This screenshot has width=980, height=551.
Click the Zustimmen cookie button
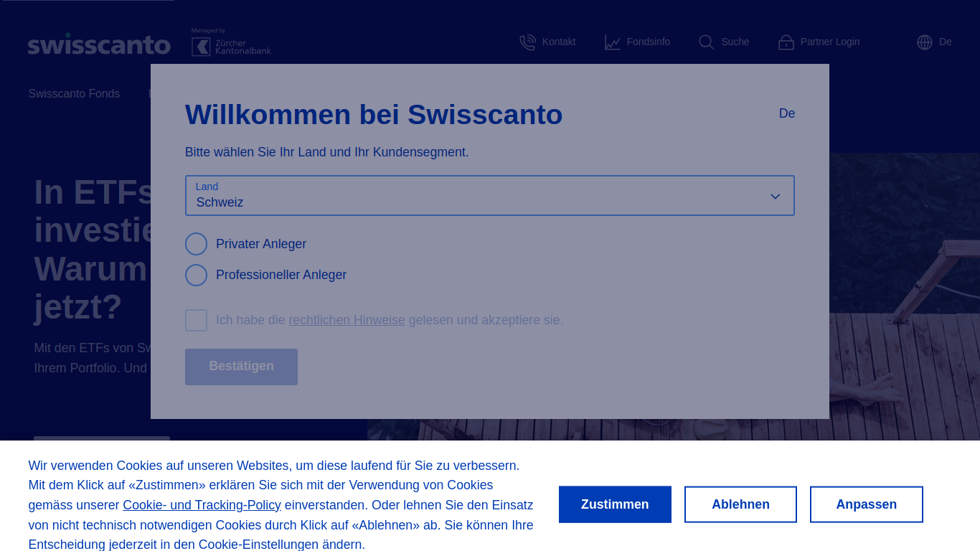(x=615, y=504)
